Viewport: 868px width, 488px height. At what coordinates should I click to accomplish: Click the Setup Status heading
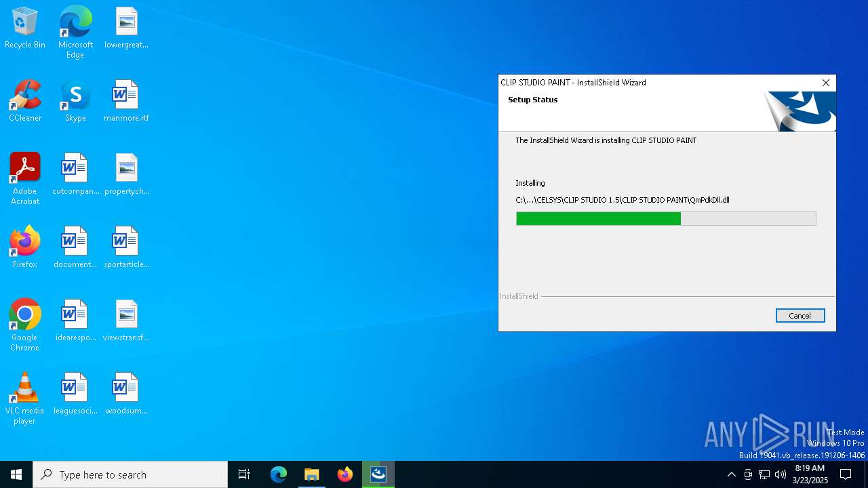click(x=533, y=100)
